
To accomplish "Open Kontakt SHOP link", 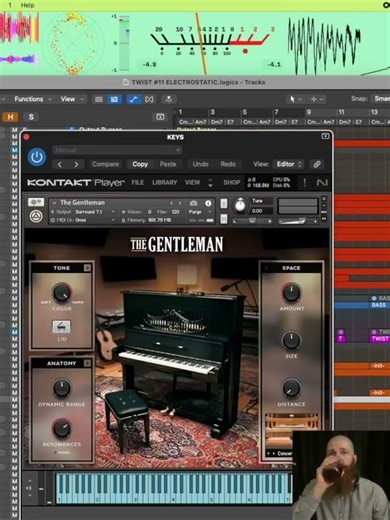I will tap(232, 183).
